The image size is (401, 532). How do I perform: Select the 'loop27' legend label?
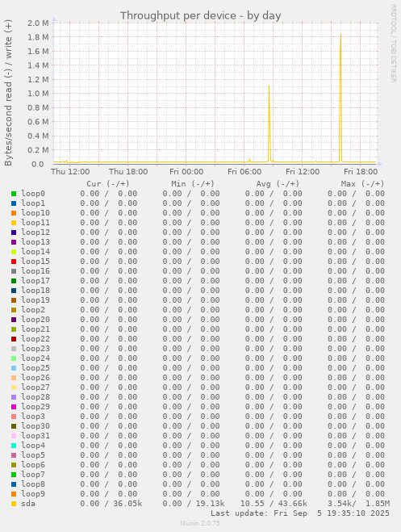coord(36,387)
